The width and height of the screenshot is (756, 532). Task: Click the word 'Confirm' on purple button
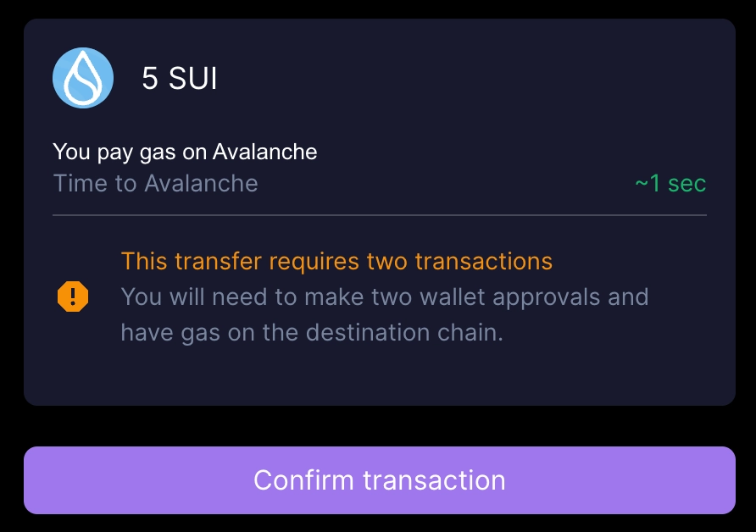click(x=303, y=480)
